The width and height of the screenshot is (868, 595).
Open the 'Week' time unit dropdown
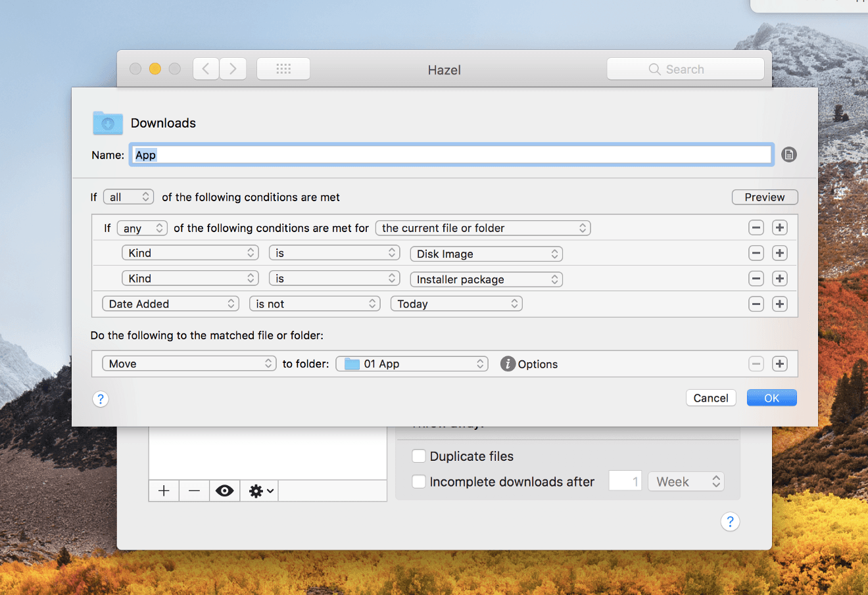(x=686, y=481)
